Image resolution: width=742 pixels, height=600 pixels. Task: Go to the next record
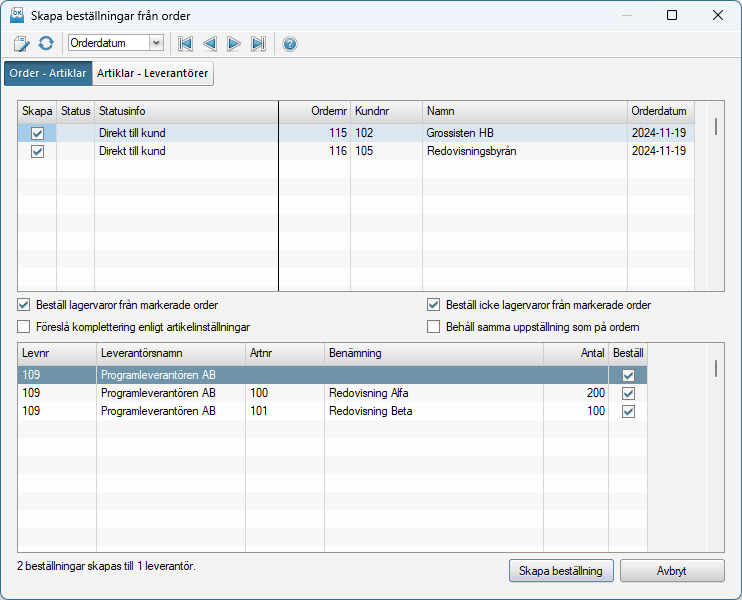click(233, 43)
